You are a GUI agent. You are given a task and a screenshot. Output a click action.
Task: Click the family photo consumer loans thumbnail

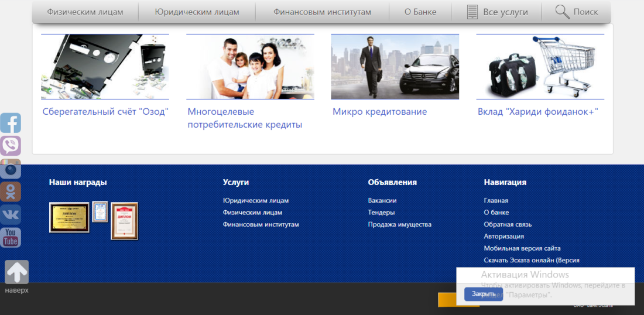coord(250,67)
